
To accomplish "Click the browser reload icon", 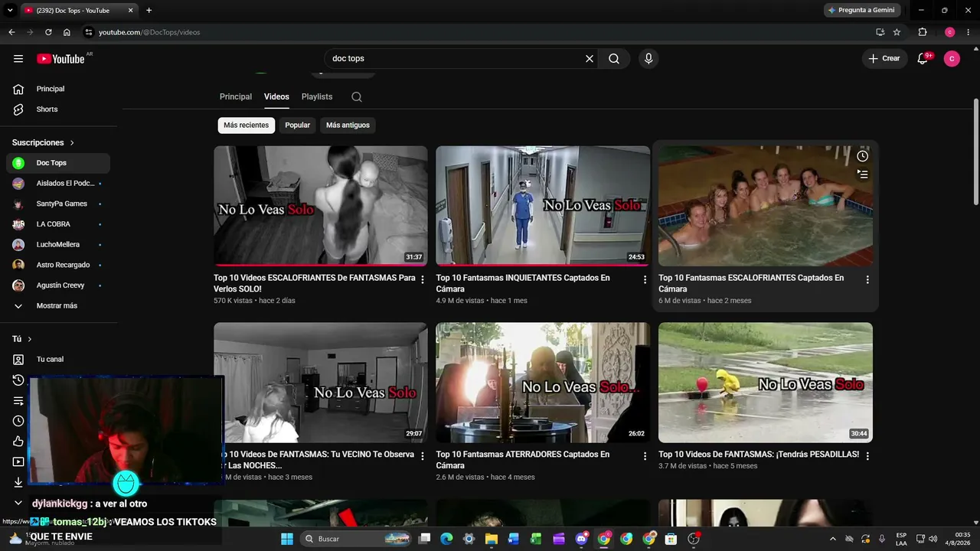I will tap(48, 32).
